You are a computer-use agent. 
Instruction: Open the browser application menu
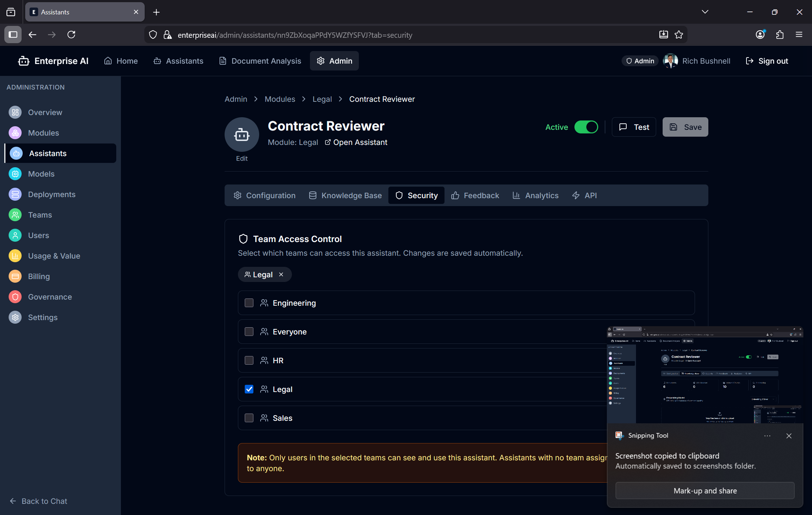[x=799, y=35]
